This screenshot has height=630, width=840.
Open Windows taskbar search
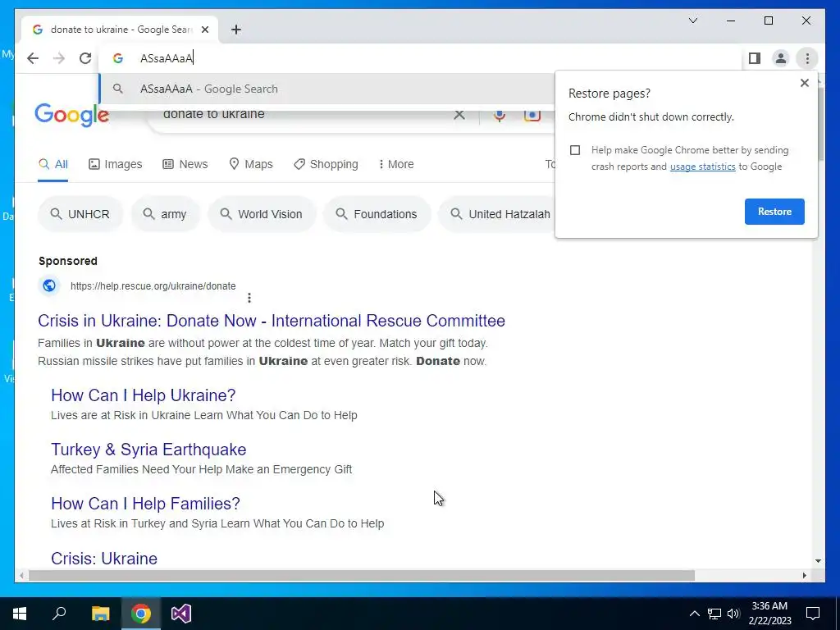tap(59, 614)
